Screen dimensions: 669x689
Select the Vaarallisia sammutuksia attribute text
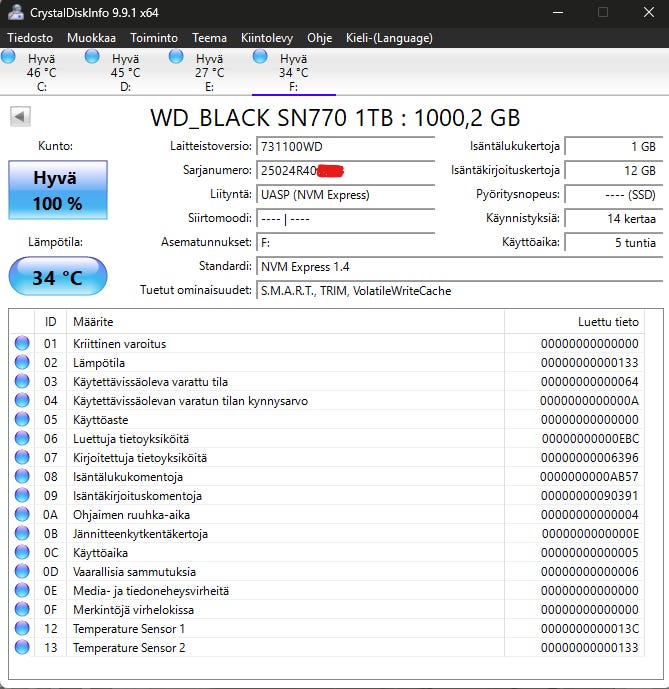click(x=135, y=572)
